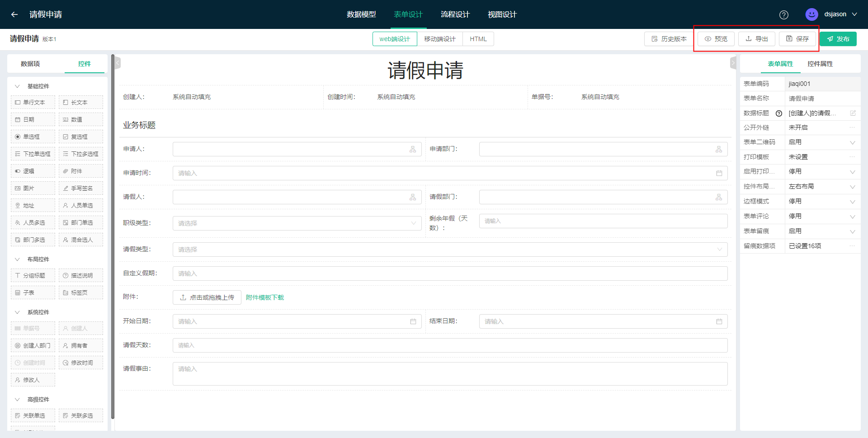The height and width of the screenshot is (438, 868).
Task: Open the help question mark icon
Action: [784, 14]
